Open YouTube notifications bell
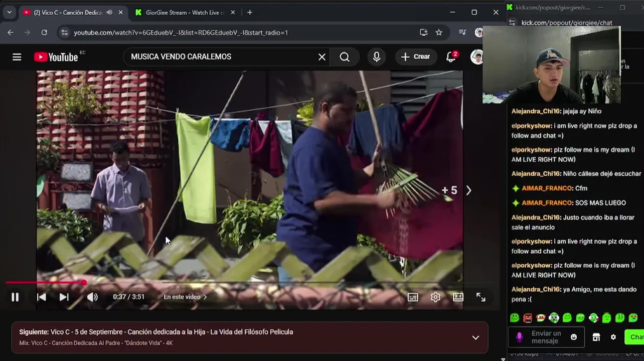Image resolution: width=644 pixels, height=361 pixels. click(x=451, y=57)
